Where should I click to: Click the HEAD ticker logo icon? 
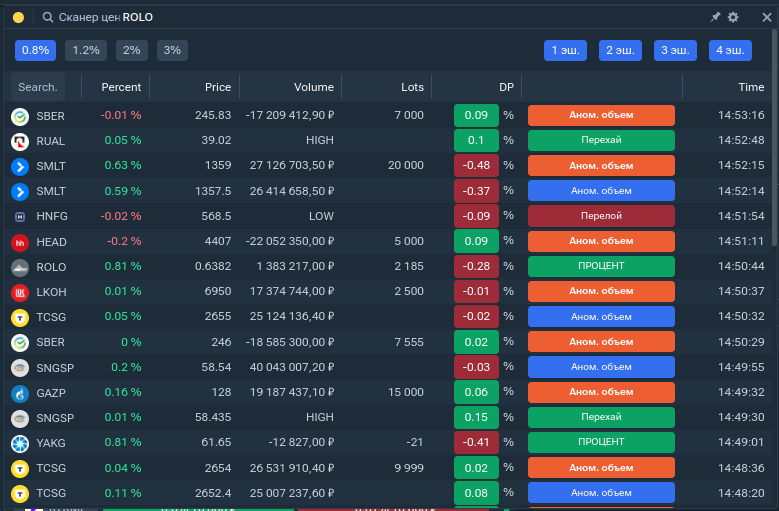click(x=19, y=241)
